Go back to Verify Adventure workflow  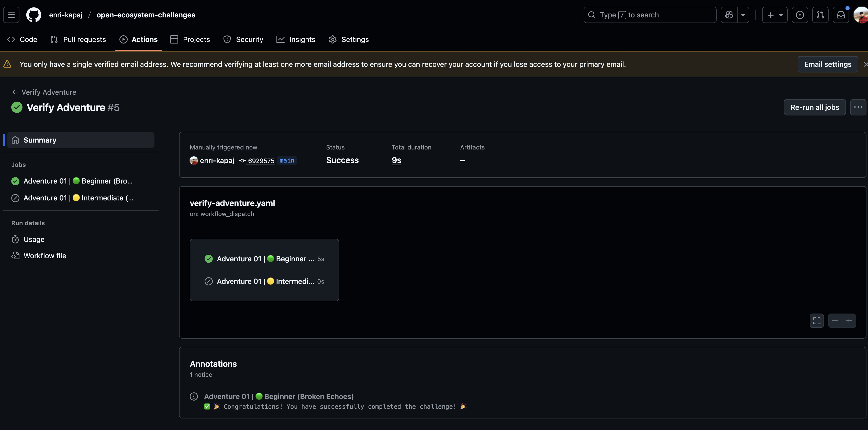pos(44,92)
